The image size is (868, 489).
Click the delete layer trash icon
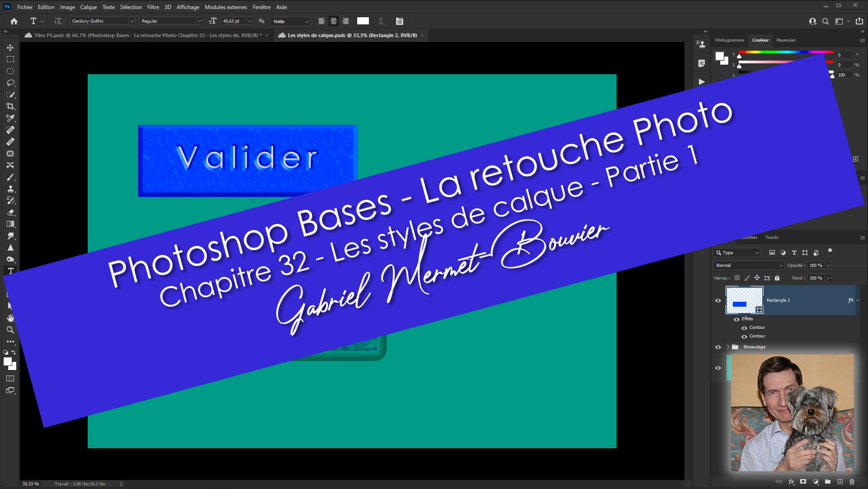852,482
